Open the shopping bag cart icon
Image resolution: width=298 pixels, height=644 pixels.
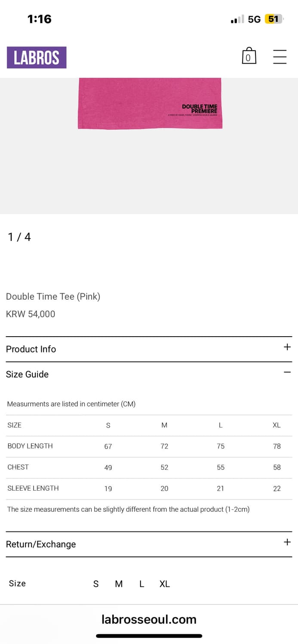(x=249, y=56)
